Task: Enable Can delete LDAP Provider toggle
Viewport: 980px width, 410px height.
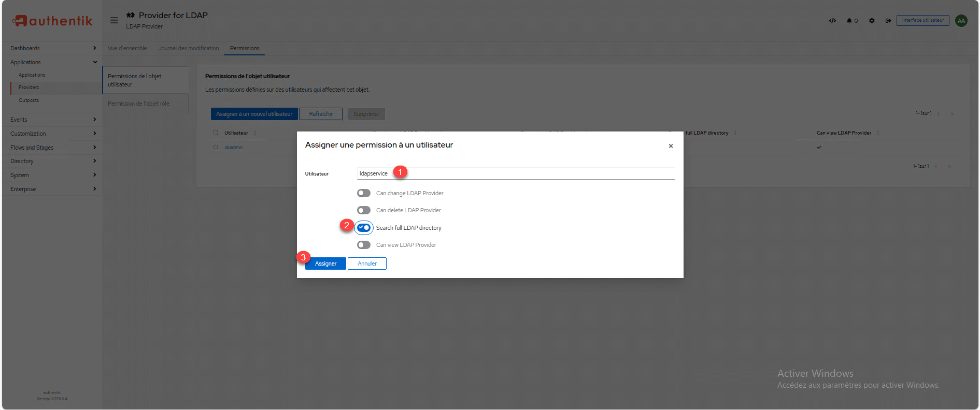Action: tap(364, 210)
